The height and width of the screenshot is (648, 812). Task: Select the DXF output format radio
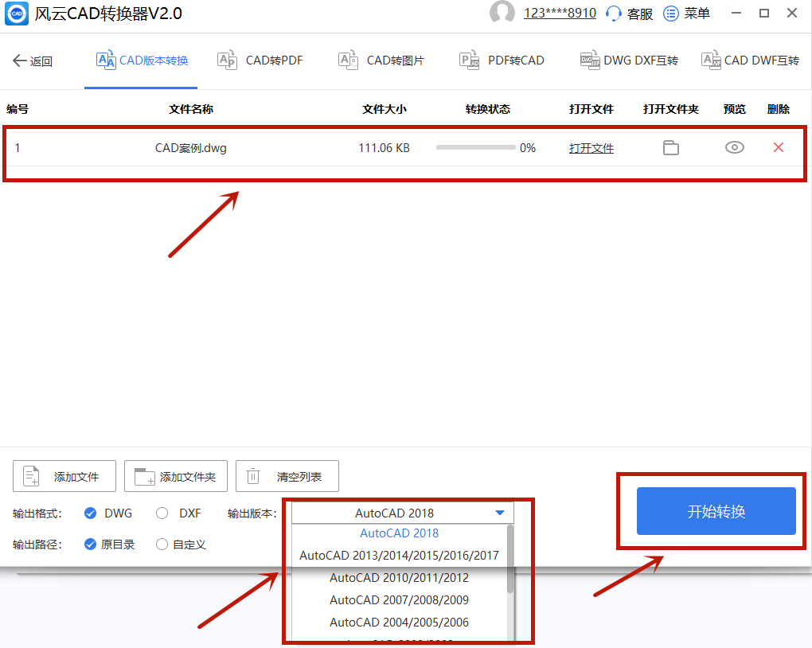point(162,513)
